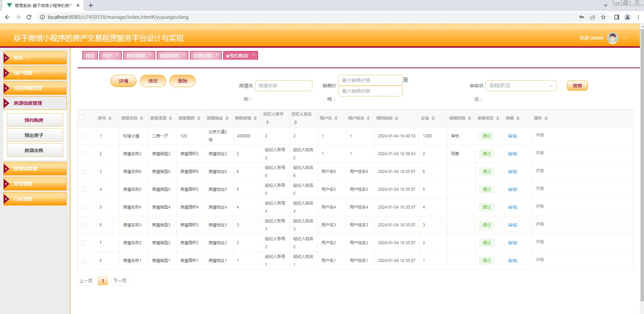Sort by 房屋类型 column arrows
The width and height of the screenshot is (644, 314).
click(x=171, y=118)
